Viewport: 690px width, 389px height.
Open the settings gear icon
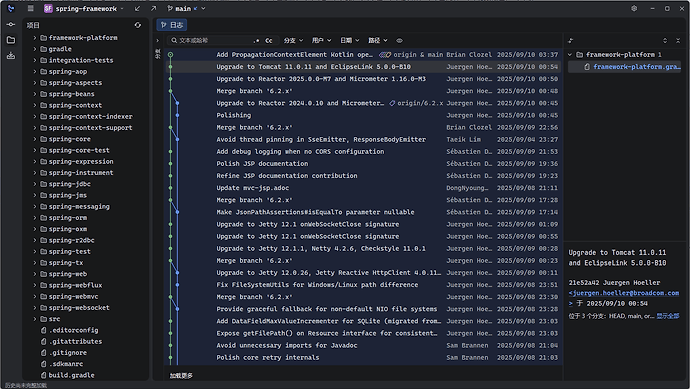coord(634,8)
